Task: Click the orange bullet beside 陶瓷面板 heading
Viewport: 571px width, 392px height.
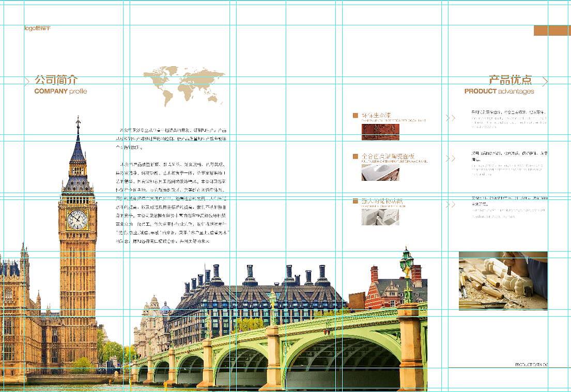Action: [356, 156]
